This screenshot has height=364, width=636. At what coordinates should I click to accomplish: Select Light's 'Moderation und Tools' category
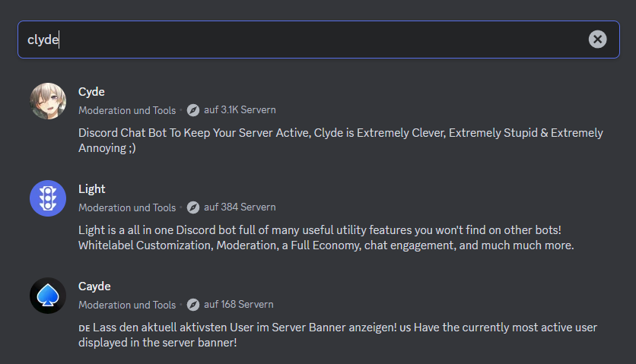pos(127,207)
